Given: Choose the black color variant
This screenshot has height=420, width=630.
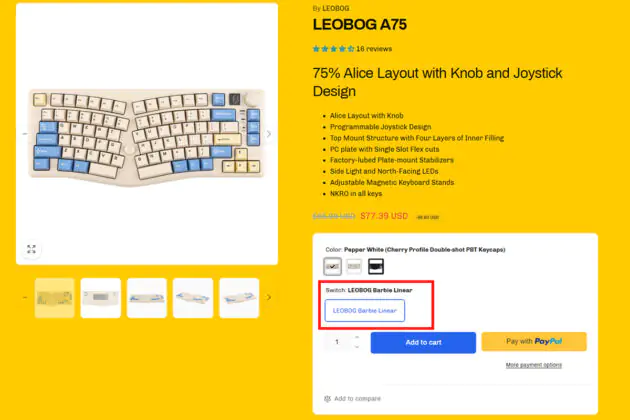Looking at the screenshot, I should pos(376,266).
